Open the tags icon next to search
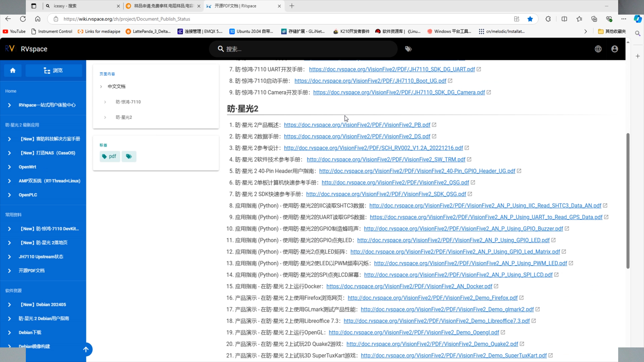The width and height of the screenshot is (644, 362). tap(408, 49)
